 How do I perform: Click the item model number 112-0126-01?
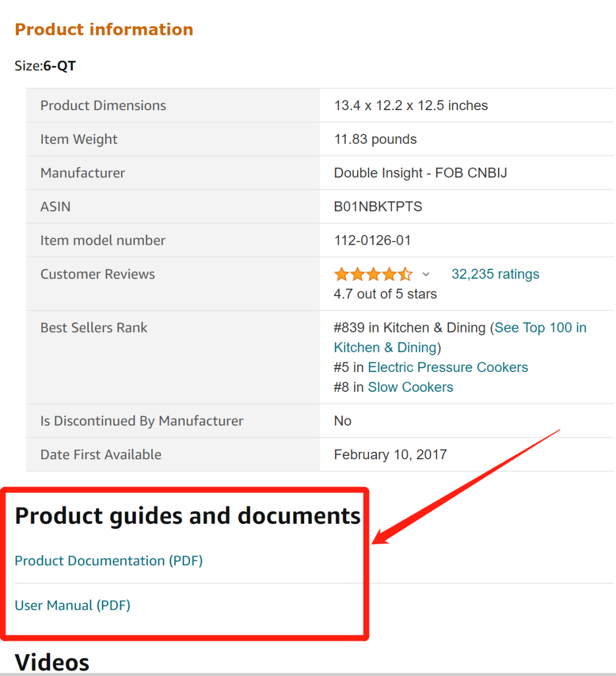(x=372, y=240)
